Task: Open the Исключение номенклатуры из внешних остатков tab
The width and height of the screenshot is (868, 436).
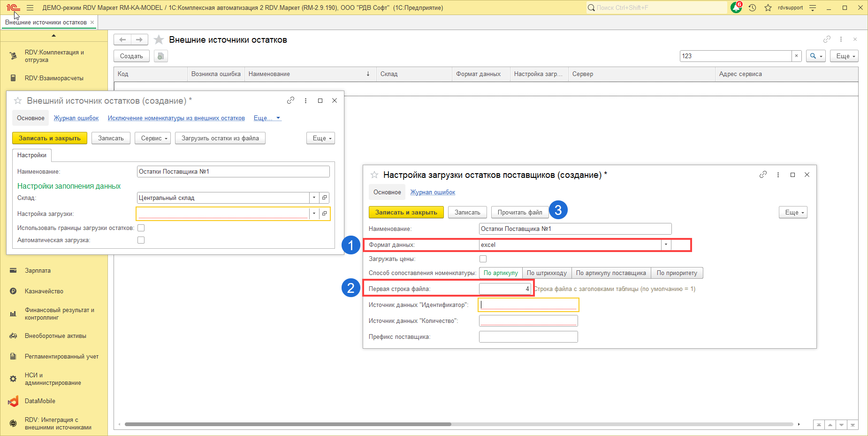Action: [x=176, y=118]
